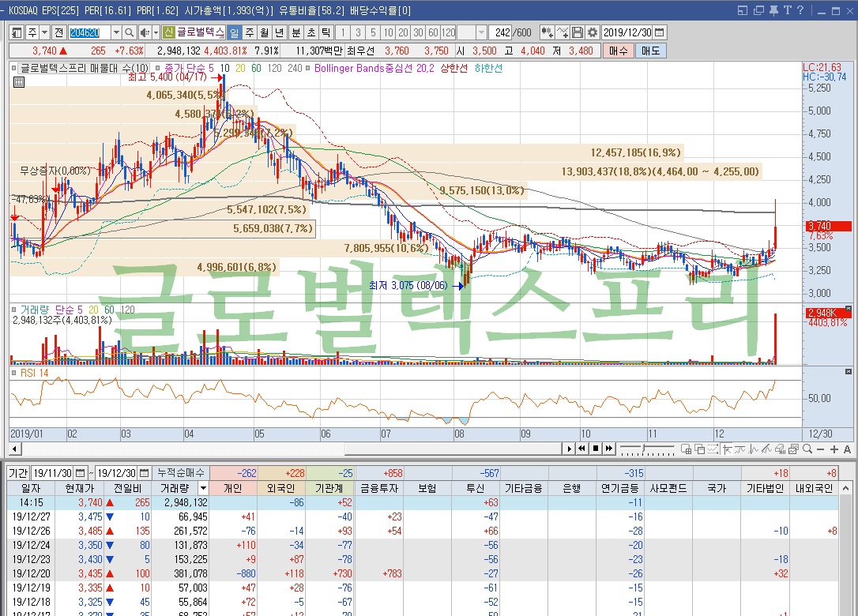Open the data grid icon under chart title
This screenshot has width=858, height=616.
tap(19, 83)
